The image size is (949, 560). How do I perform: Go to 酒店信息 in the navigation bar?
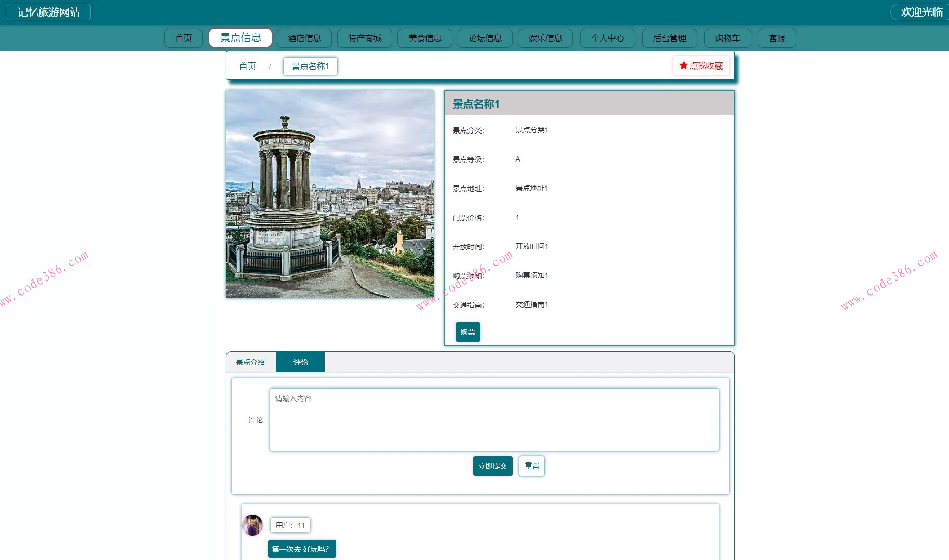click(x=304, y=38)
